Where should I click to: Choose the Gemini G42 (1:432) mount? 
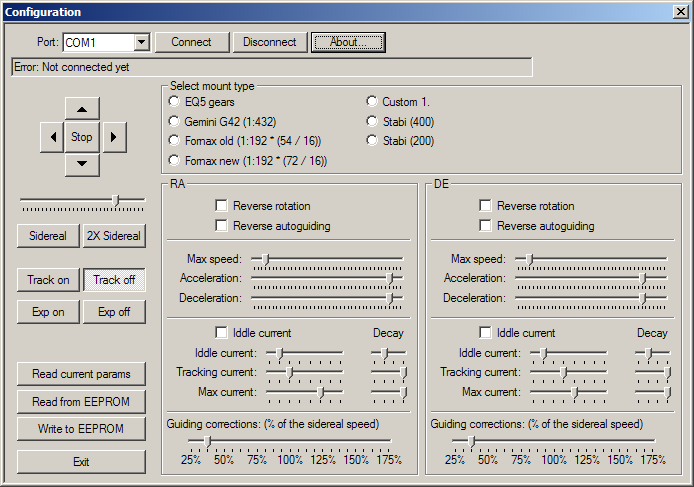(x=174, y=121)
